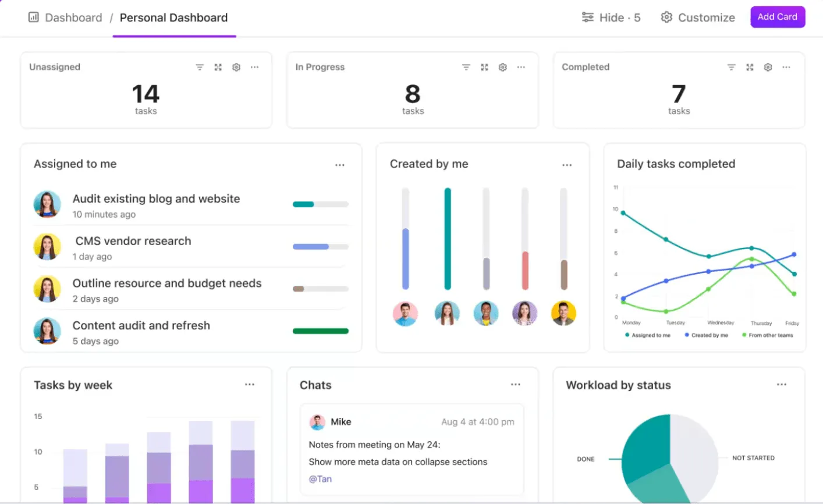Open the Audit existing blog and website task

click(x=156, y=199)
